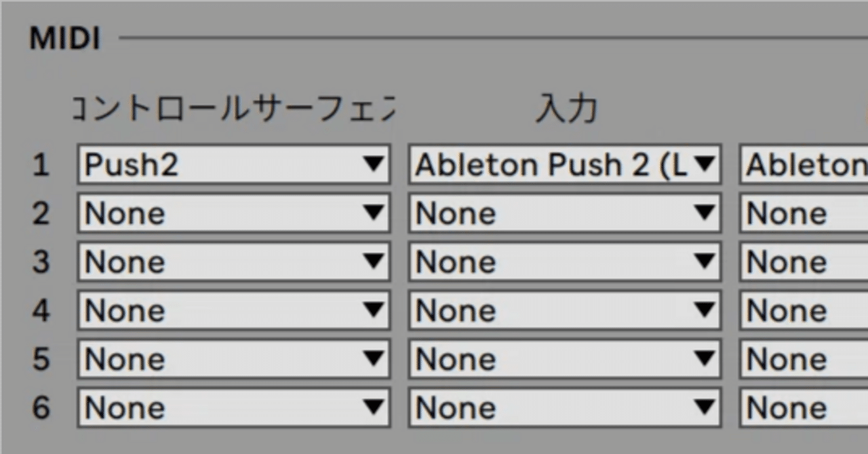Expand the None control surface selector on row 3

(x=234, y=262)
